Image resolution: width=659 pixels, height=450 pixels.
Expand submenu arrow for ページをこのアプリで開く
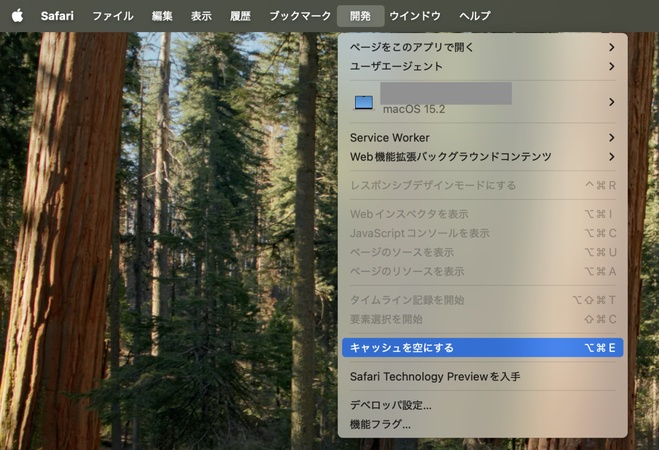tap(612, 47)
